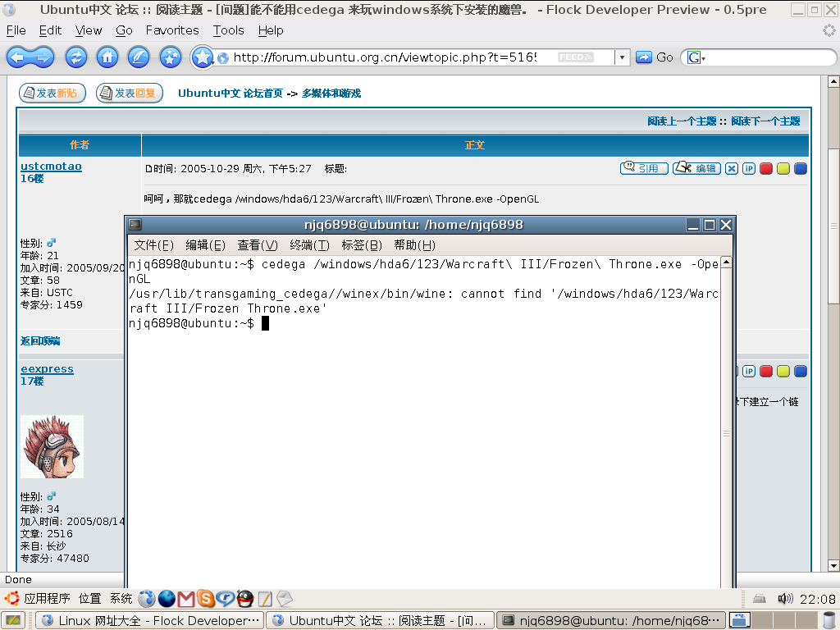Open the Flock blog editor quill icon
Image resolution: width=840 pixels, height=630 pixels.
[x=138, y=57]
